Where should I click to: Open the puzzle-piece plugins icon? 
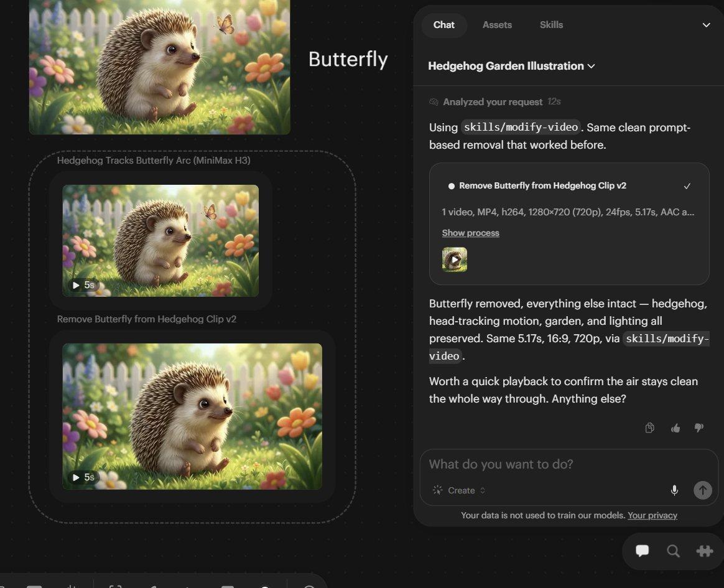[704, 551]
